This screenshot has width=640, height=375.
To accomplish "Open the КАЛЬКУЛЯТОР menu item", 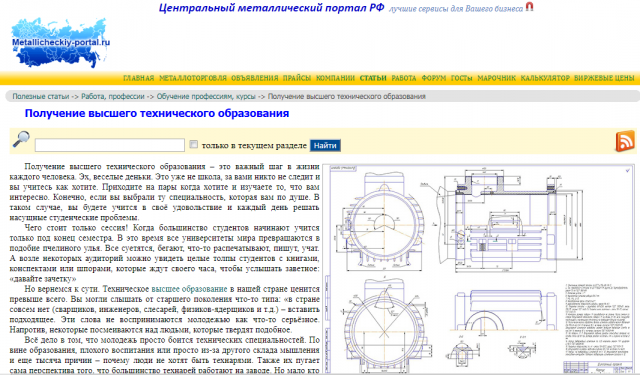I will 545,78.
